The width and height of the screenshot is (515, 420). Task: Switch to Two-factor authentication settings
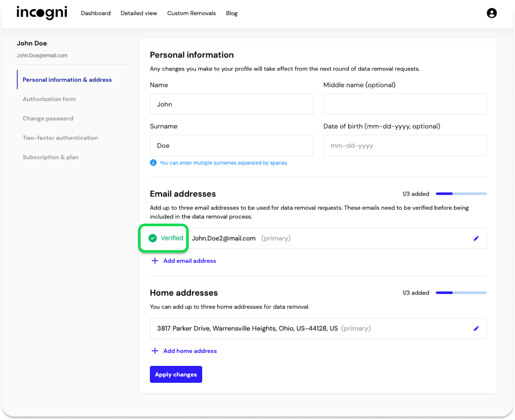60,138
